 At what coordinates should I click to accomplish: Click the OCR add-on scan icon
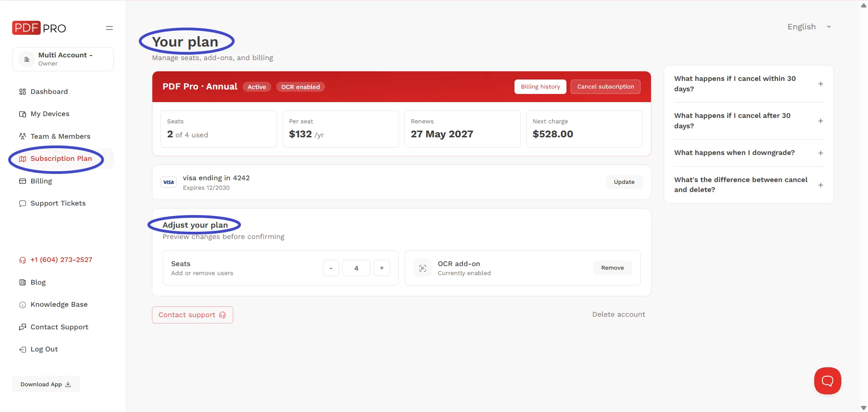tap(423, 268)
